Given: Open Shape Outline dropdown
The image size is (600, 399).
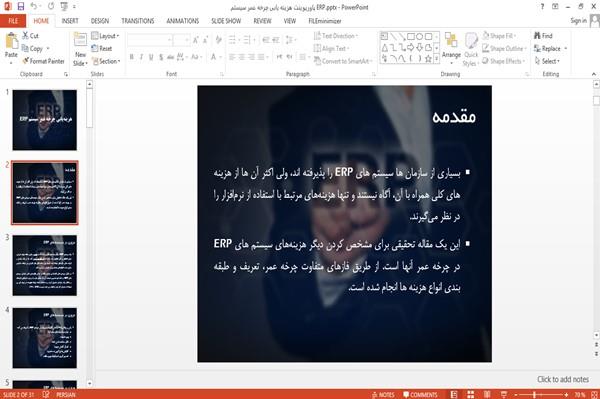Looking at the screenshot, I should (505, 49).
